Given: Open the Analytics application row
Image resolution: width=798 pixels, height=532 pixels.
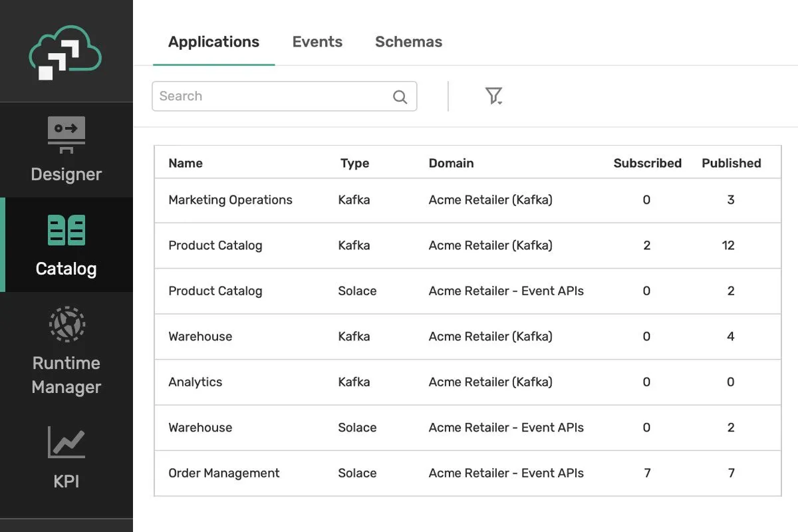Looking at the screenshot, I should (x=195, y=382).
